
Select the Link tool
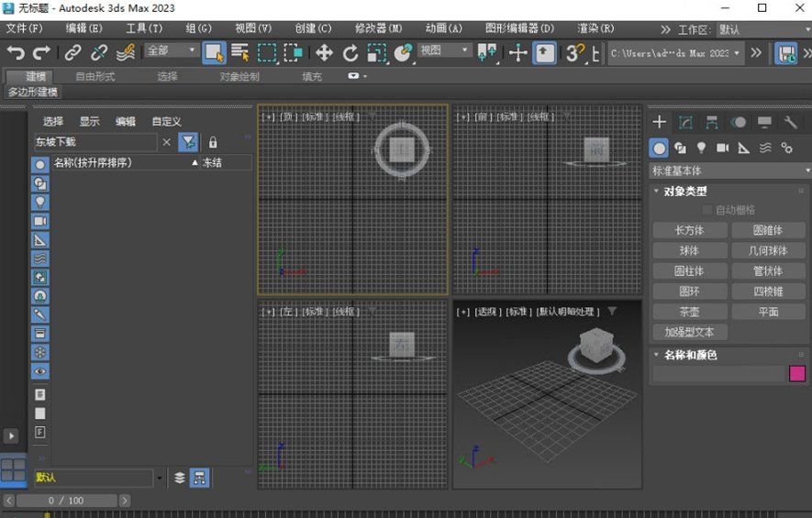point(73,53)
